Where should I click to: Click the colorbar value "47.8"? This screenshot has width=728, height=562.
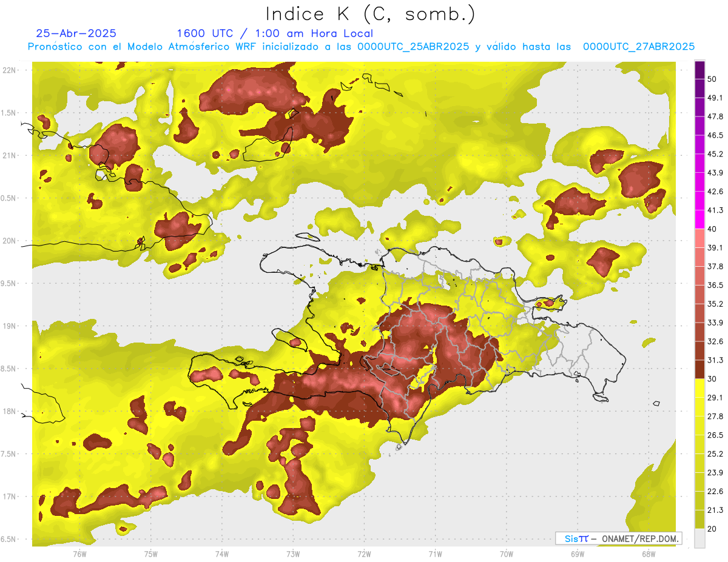pyautogui.click(x=716, y=116)
